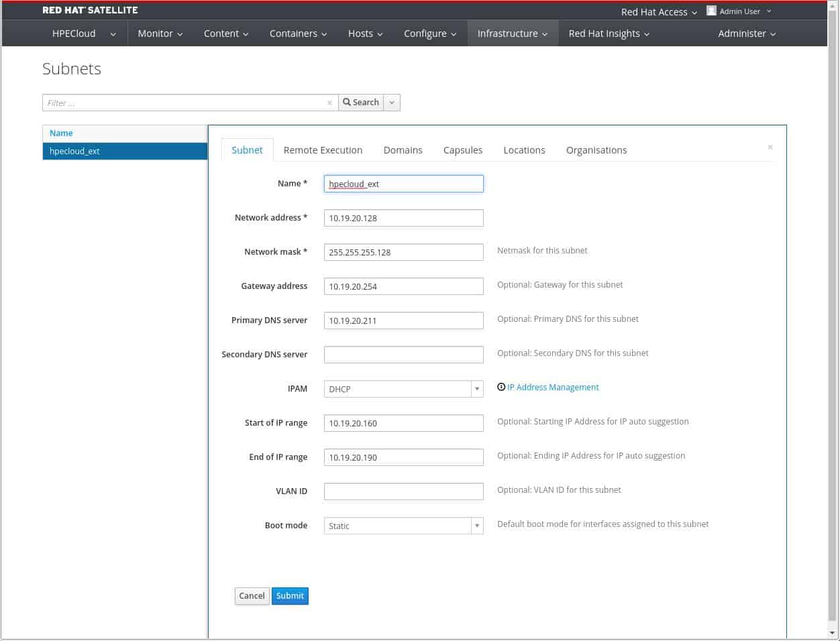Open the Boot mode Static dropdown
Viewport: 840px width, 641px height.
[x=403, y=526]
